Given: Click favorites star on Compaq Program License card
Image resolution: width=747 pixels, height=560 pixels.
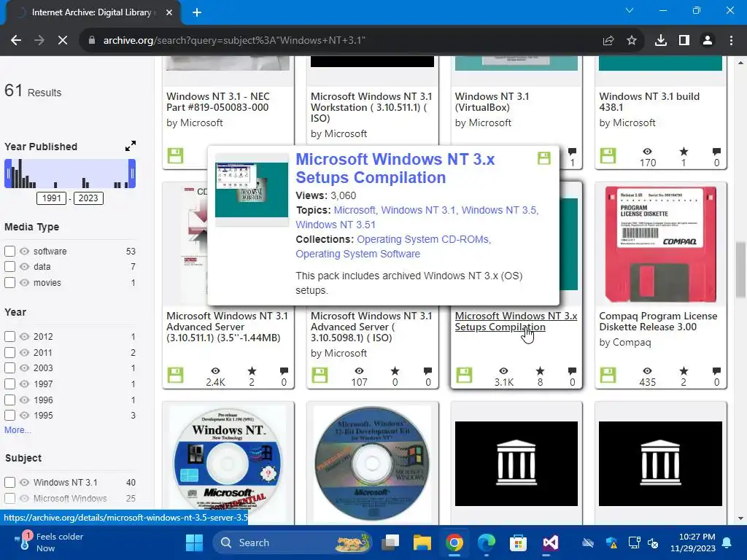Looking at the screenshot, I should click(x=684, y=371).
